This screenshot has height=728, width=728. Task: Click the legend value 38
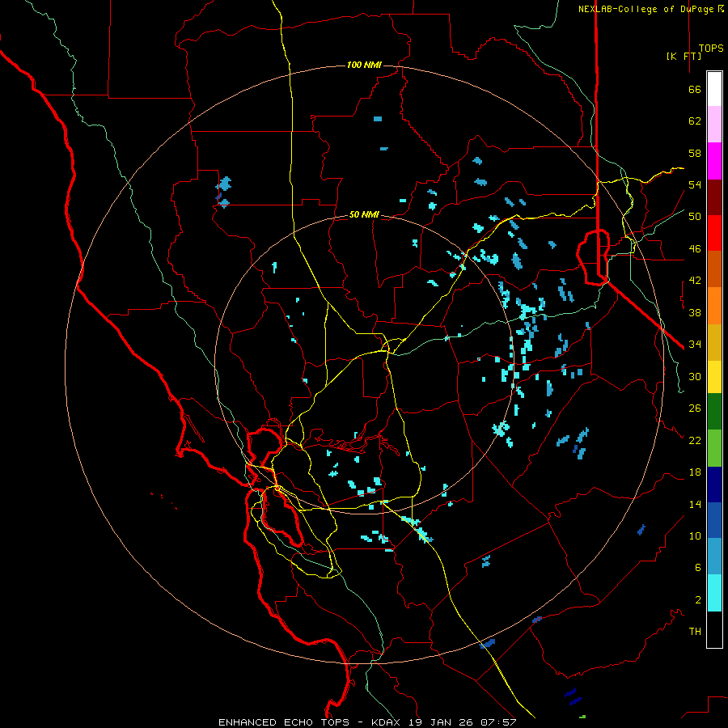[695, 312]
